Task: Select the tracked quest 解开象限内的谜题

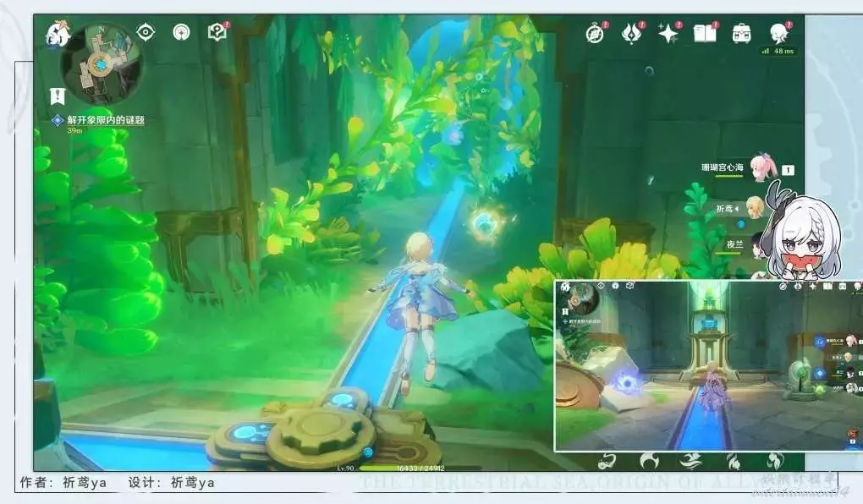Action: point(105,120)
